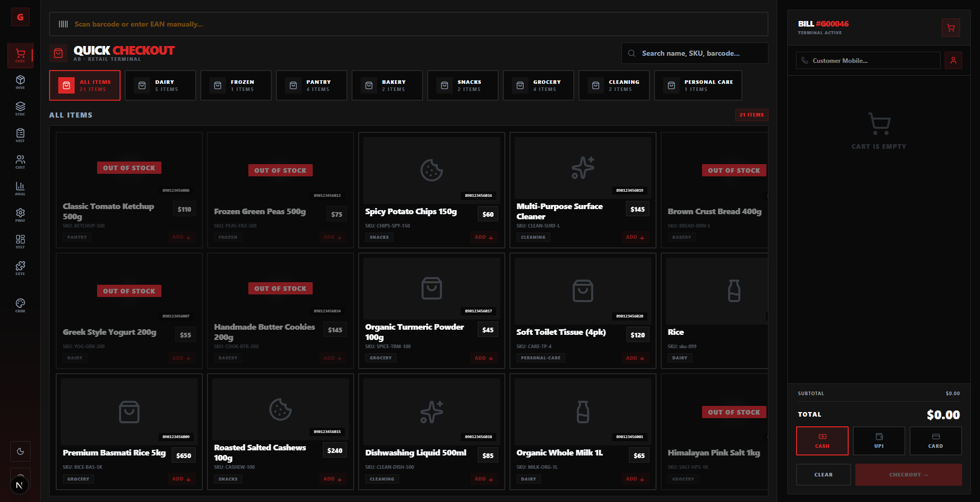
Task: Add Spicy Potato Chips 150g to cart
Action: pyautogui.click(x=484, y=237)
